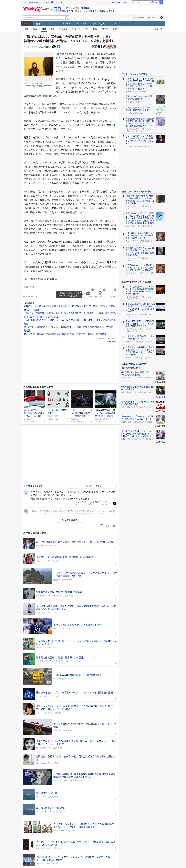Select the 科学 category
This screenshot has width=186, height=868.
pos(95,29)
